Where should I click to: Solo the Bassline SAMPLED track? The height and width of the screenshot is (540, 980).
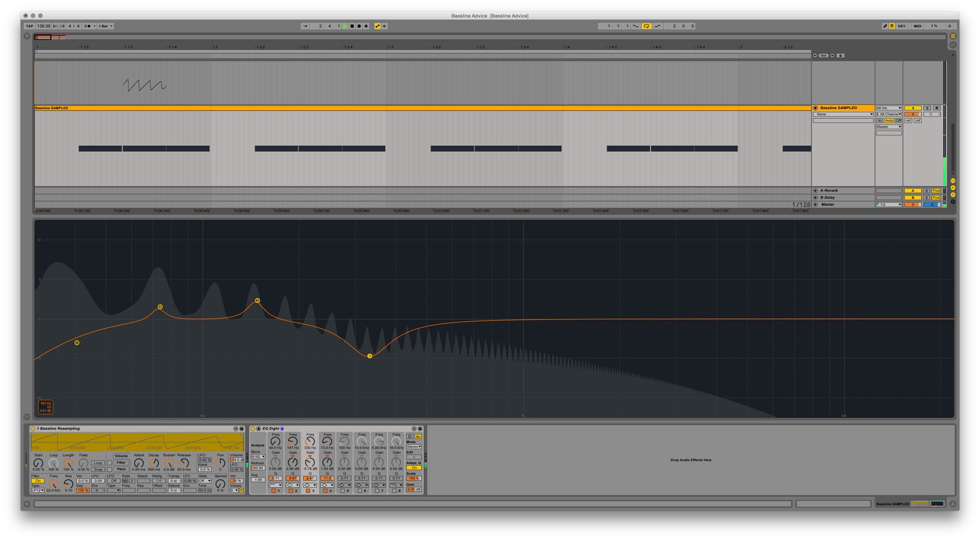pos(927,108)
